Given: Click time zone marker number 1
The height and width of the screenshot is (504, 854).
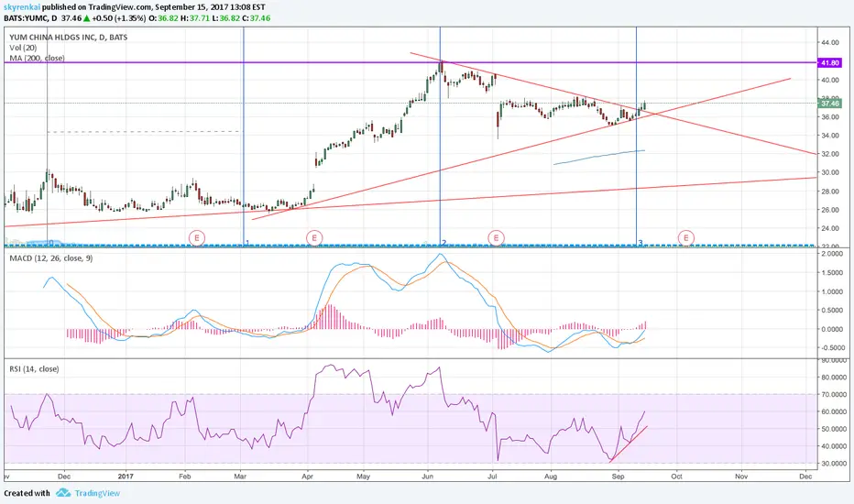Looking at the screenshot, I should 246,243.
